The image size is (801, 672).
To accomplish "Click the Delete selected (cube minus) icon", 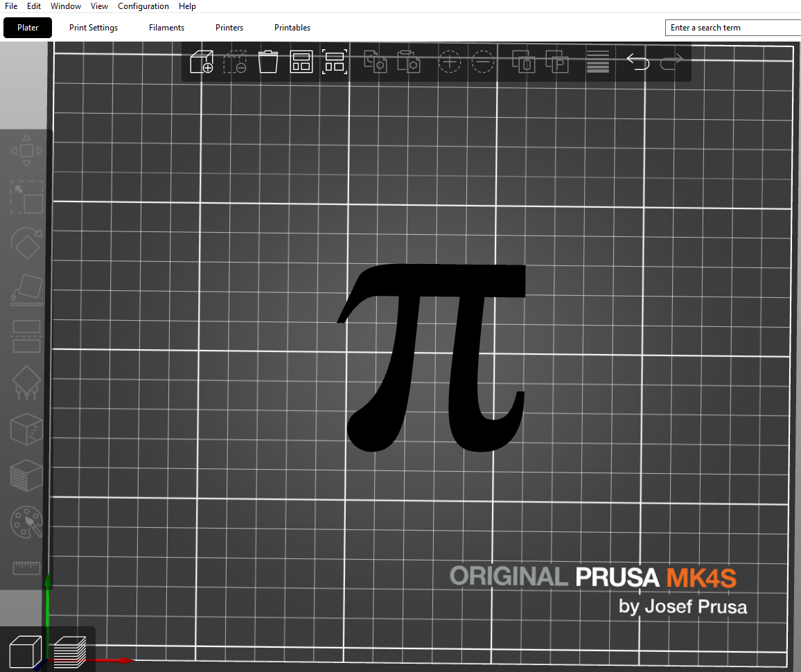I will (x=235, y=62).
